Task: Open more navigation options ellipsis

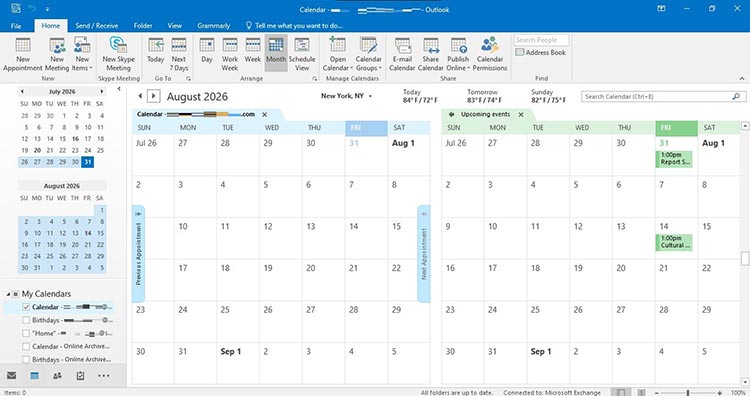Action: pyautogui.click(x=103, y=376)
